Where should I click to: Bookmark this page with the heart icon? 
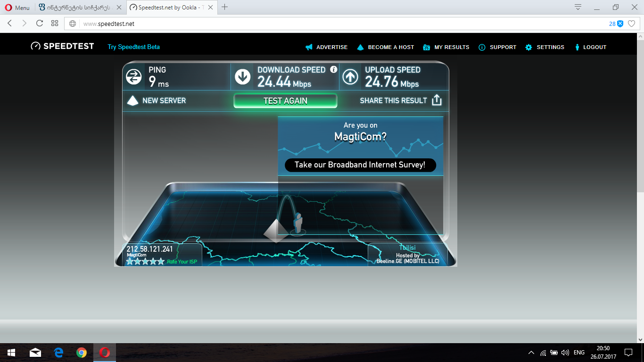point(632,24)
